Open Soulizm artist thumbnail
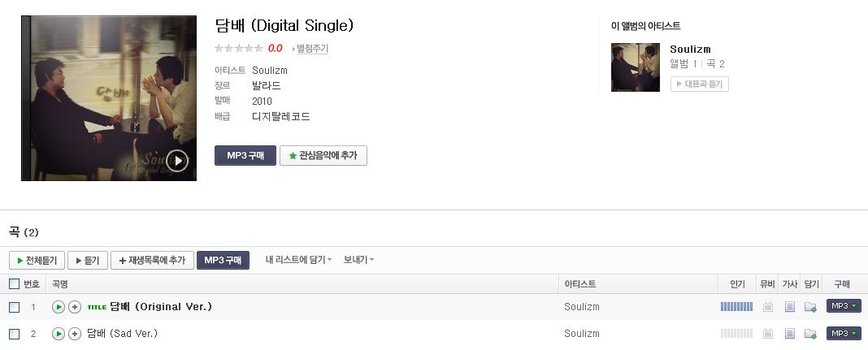 (636, 67)
